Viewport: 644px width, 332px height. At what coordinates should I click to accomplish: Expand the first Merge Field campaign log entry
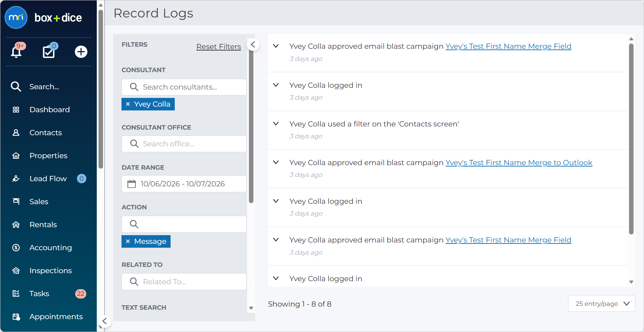(x=276, y=46)
